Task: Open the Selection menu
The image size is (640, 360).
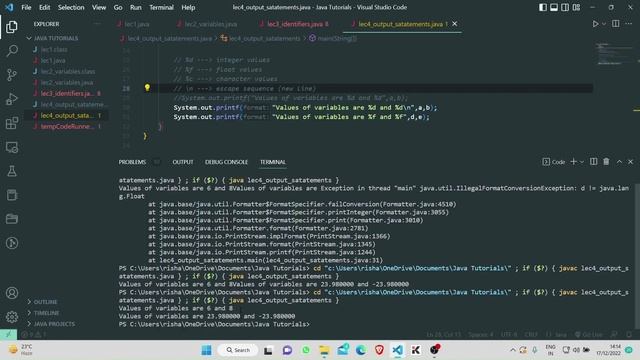Action: click(71, 7)
